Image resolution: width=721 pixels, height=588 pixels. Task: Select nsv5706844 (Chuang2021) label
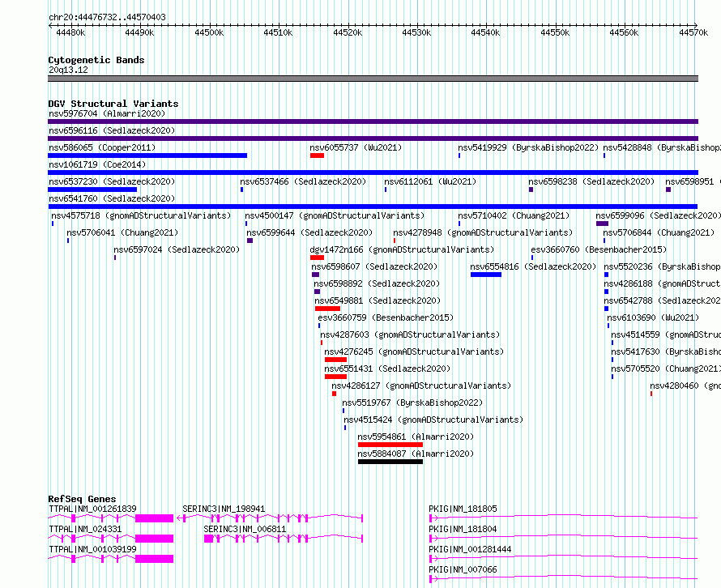coord(659,232)
